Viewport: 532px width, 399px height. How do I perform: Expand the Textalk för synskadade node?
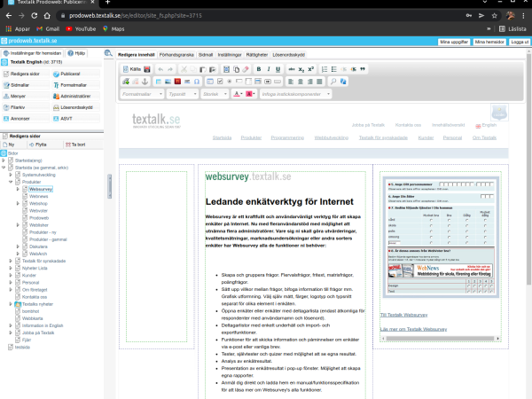pos(11,261)
